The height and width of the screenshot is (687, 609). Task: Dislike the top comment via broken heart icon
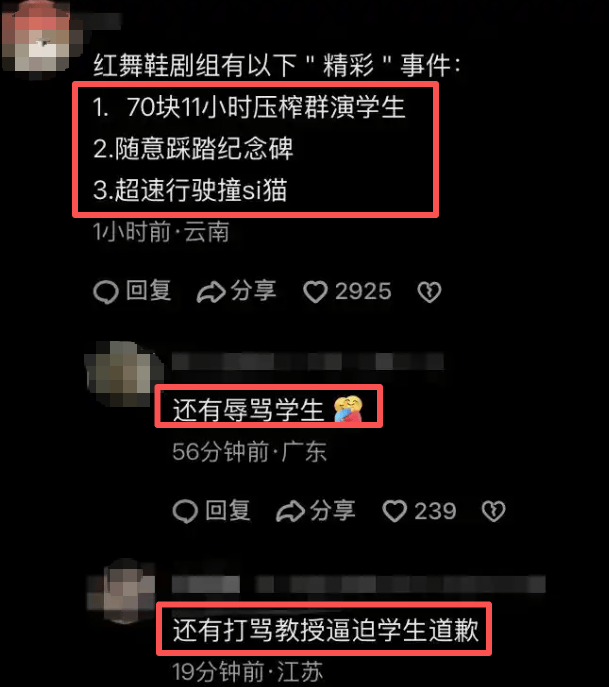click(429, 292)
